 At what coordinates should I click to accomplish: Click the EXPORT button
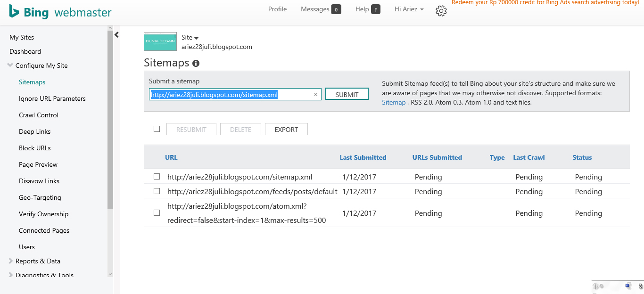pos(286,129)
